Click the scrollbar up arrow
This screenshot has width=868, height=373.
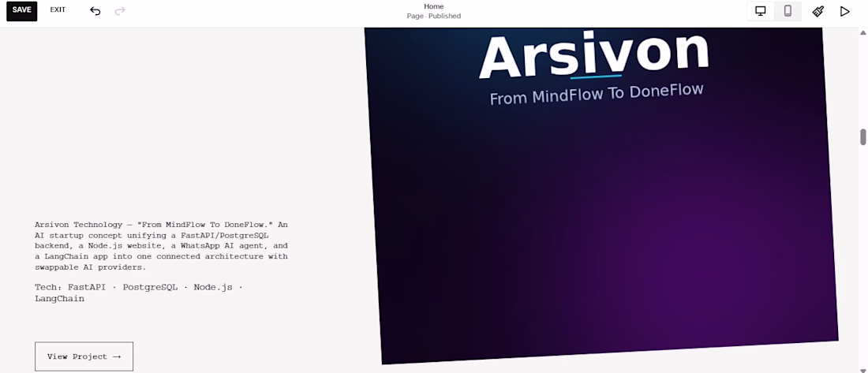pyautogui.click(x=862, y=32)
